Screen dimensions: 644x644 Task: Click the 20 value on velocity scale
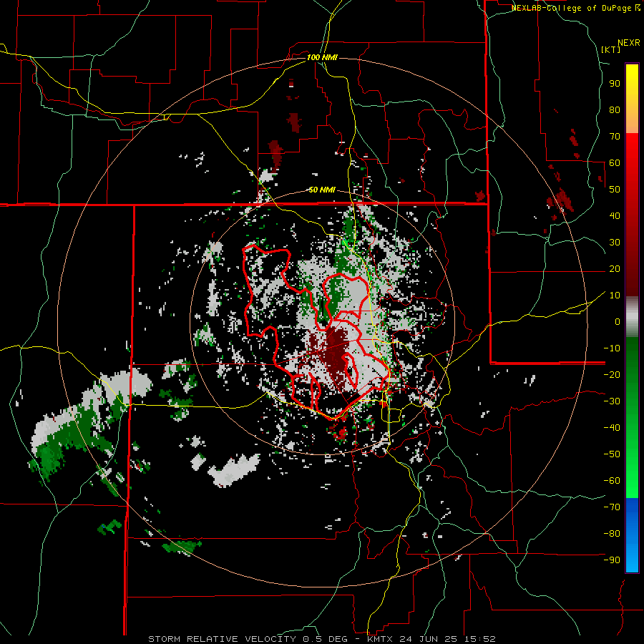[615, 268]
